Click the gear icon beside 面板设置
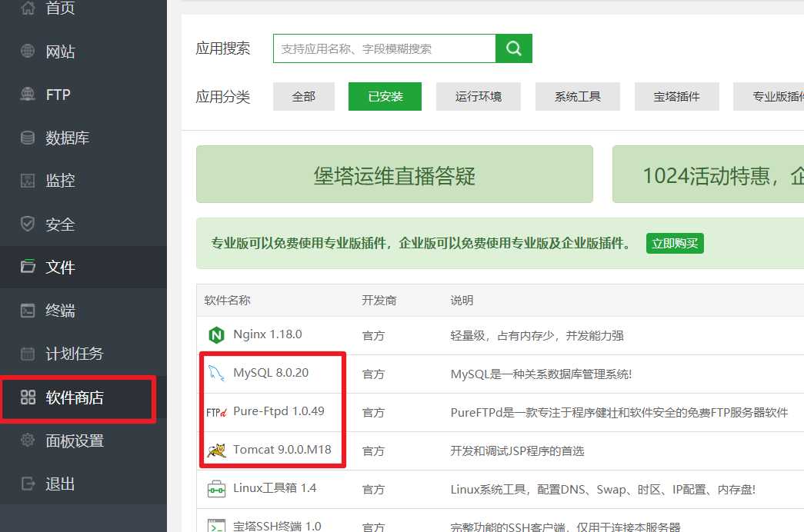 click(28, 441)
